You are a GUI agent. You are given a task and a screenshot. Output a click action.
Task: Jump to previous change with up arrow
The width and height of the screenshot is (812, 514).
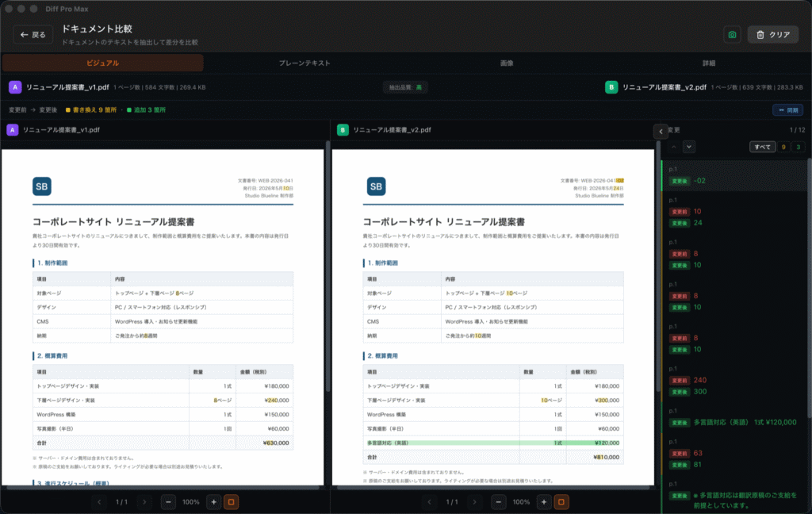[x=674, y=148]
